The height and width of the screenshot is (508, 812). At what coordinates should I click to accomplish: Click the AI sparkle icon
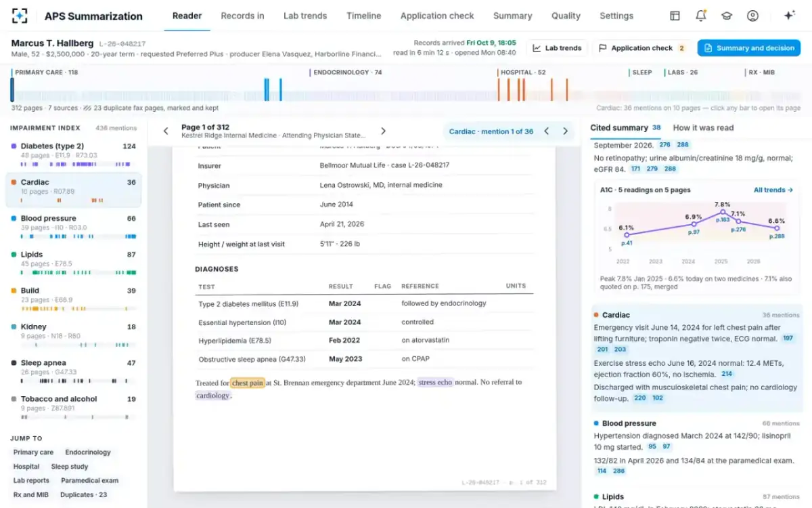point(789,16)
